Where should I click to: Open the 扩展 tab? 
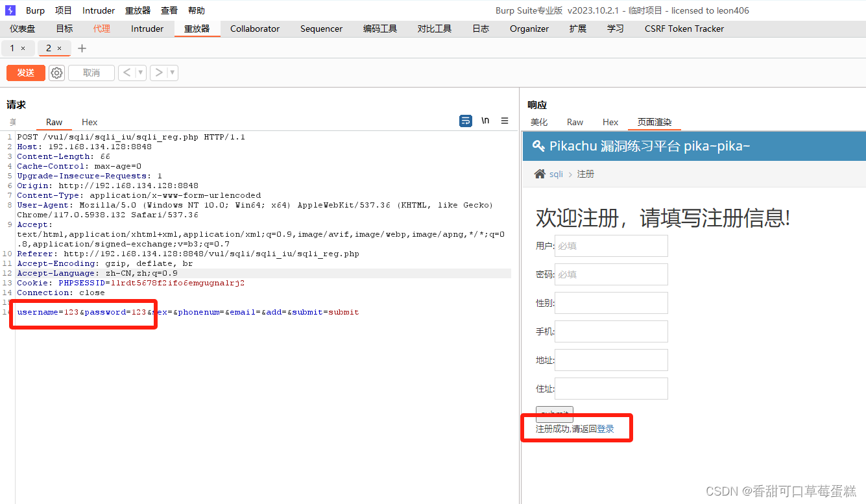[578, 29]
